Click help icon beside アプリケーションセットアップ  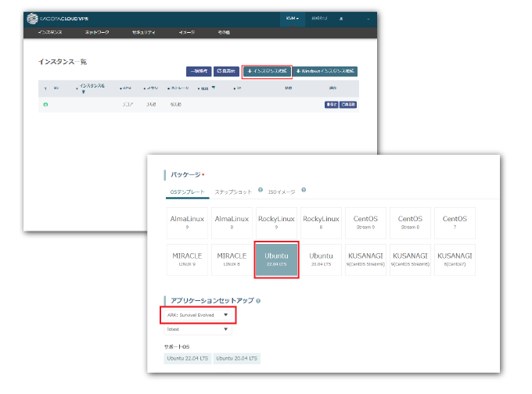coord(258,300)
